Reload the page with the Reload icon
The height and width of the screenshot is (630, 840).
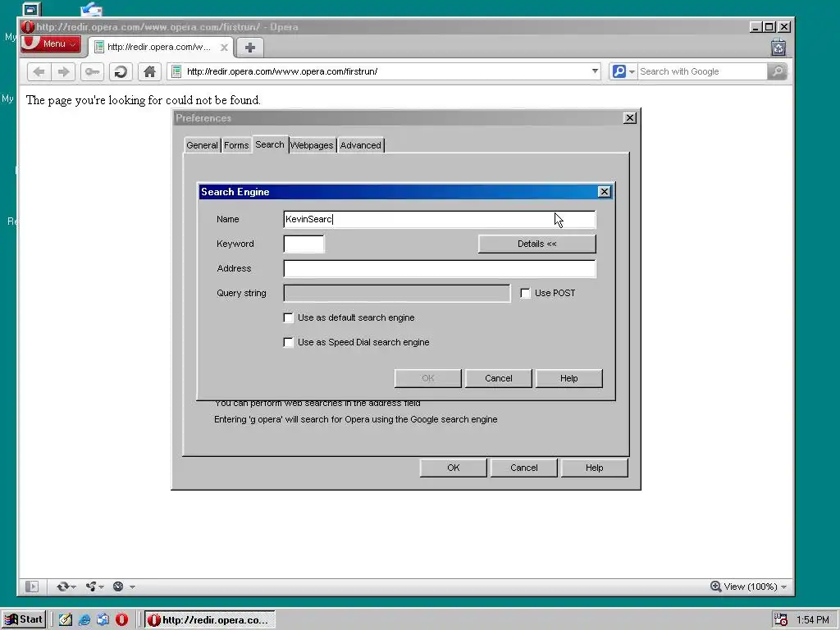(121, 72)
